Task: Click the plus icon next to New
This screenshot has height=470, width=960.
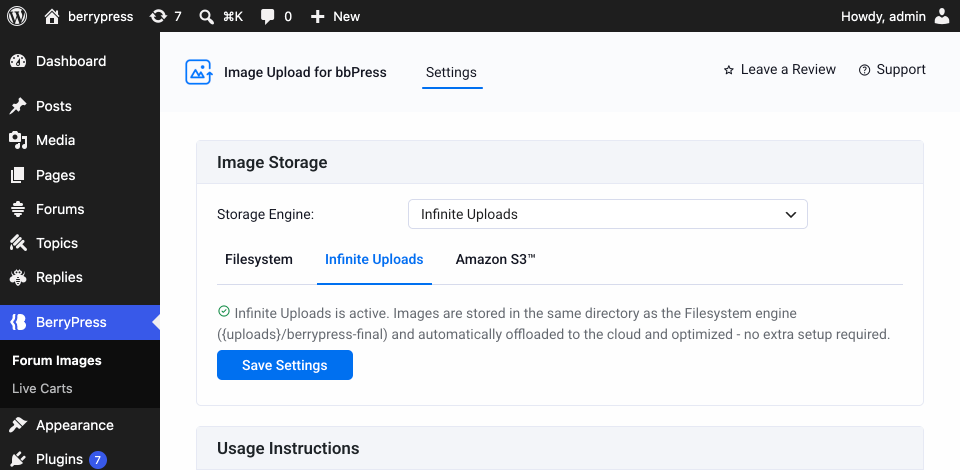Action: pos(317,17)
